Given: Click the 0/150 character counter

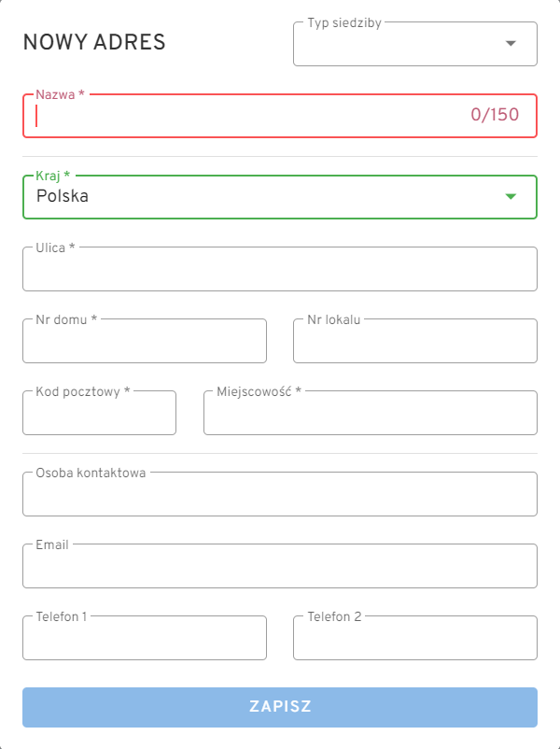Looking at the screenshot, I should 495,115.
